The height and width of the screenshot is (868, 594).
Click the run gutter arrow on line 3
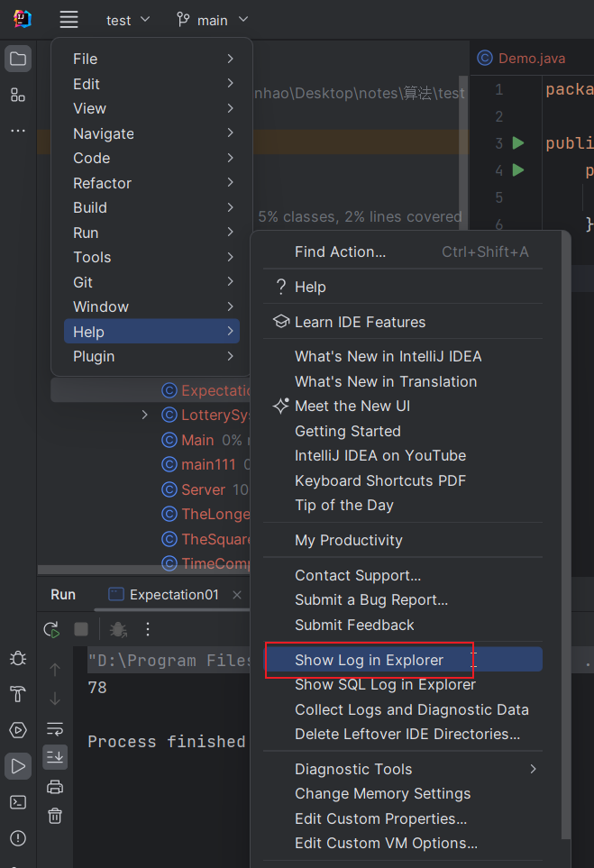pyautogui.click(x=518, y=143)
